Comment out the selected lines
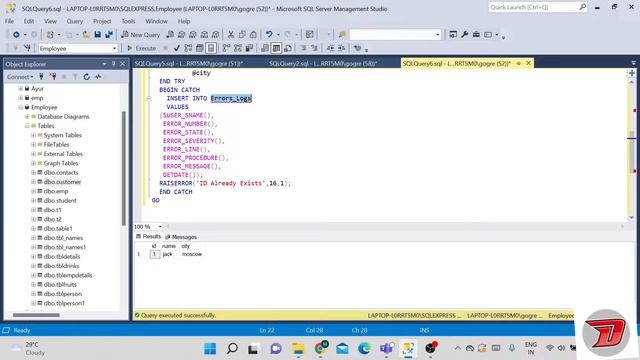The width and height of the screenshot is (640, 360). pyautogui.click(x=303, y=48)
